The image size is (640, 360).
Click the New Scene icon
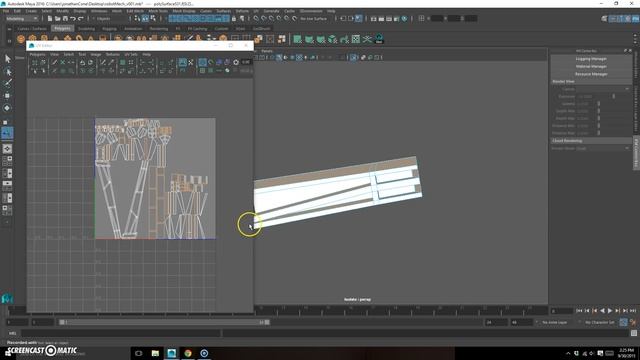click(50, 18)
